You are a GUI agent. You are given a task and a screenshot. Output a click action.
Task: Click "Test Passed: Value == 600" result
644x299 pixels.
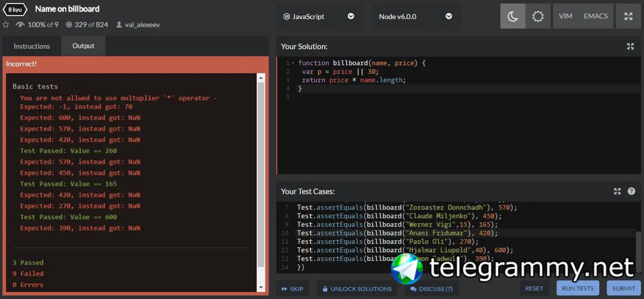click(x=68, y=217)
